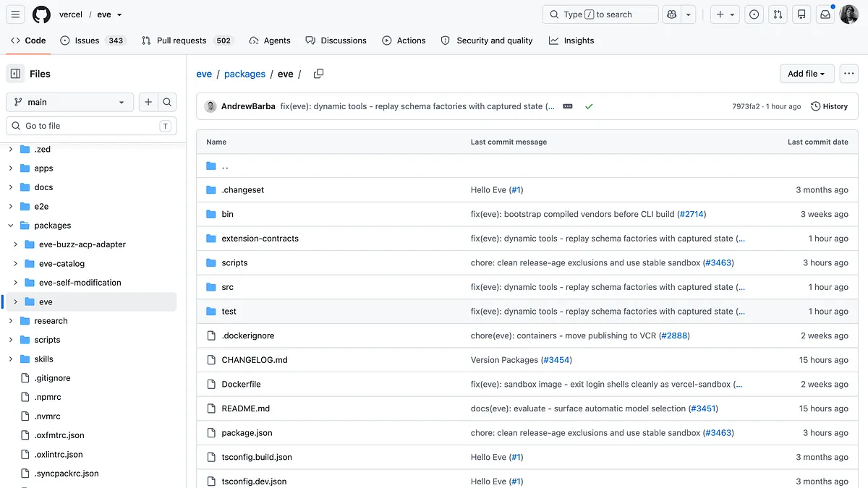Focus the Type / to search field
Viewport: 868px width, 488px height.
(x=600, y=14)
